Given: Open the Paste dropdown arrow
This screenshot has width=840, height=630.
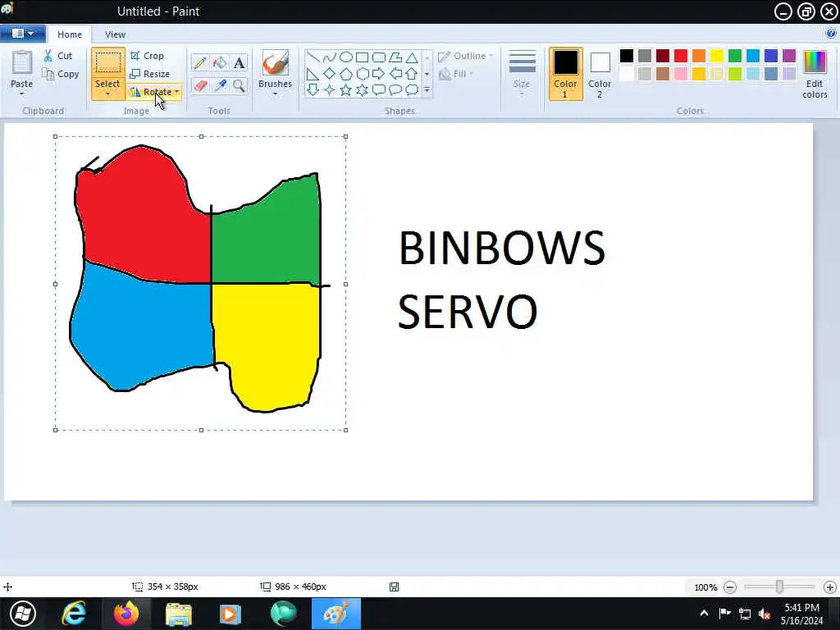Looking at the screenshot, I should [22, 94].
